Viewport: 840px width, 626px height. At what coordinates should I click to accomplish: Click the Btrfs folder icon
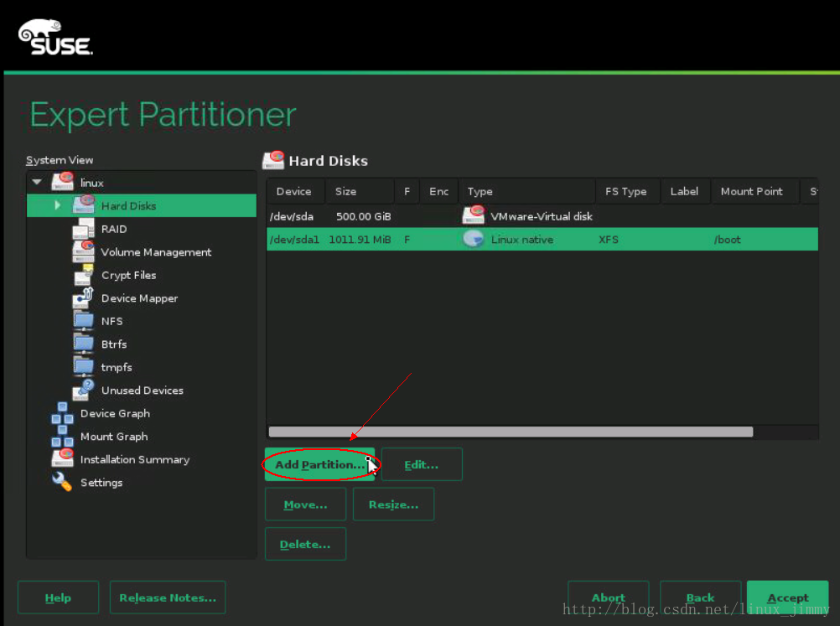84,344
